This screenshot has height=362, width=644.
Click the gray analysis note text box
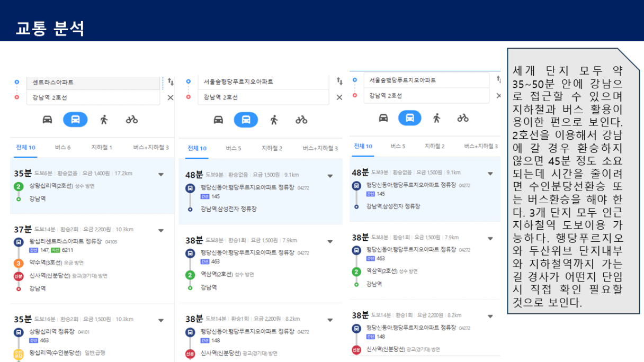[x=574, y=181]
